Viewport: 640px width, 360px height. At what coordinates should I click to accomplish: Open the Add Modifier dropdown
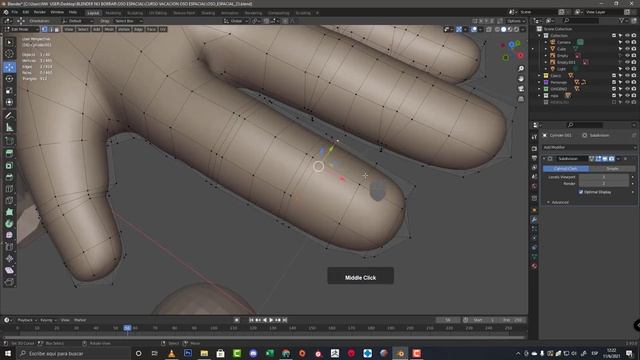click(x=589, y=147)
